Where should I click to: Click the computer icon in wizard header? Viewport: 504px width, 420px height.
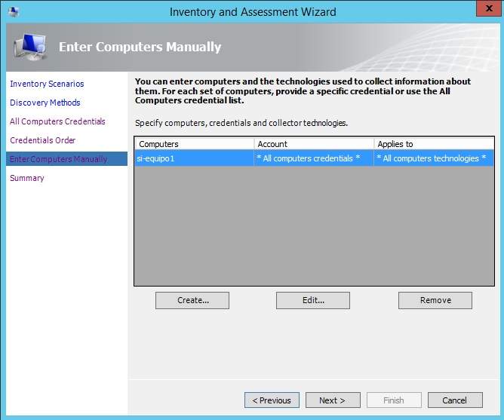[x=31, y=48]
